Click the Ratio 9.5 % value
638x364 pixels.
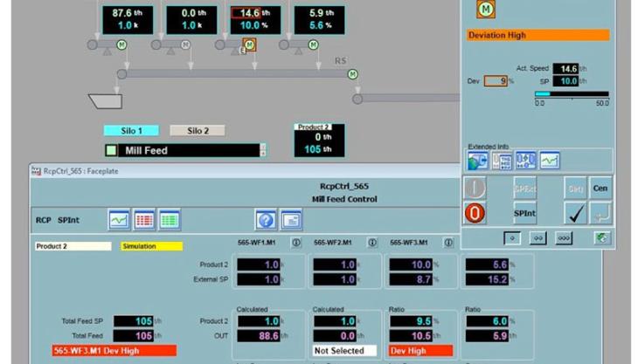(x=411, y=321)
